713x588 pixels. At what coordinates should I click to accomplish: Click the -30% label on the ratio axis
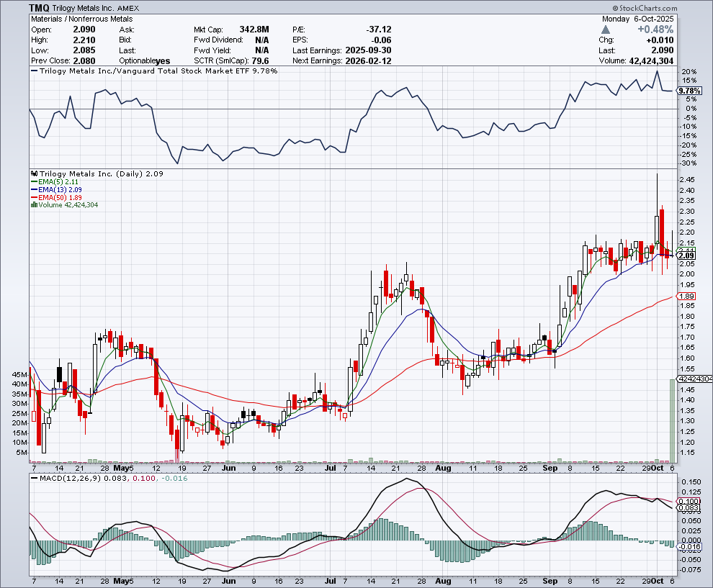[x=689, y=163]
